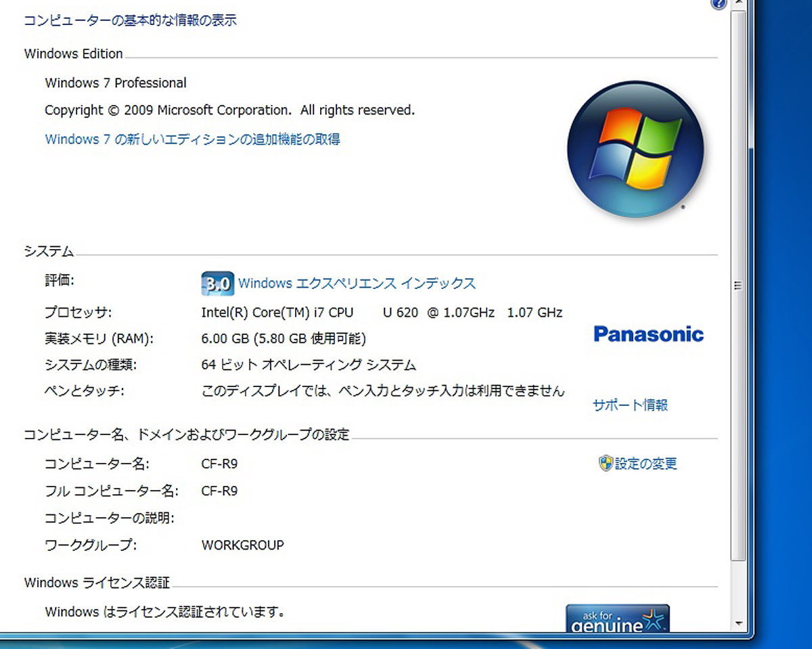812x649 pixels.
Task: Click the Panasonic logo
Action: click(648, 334)
